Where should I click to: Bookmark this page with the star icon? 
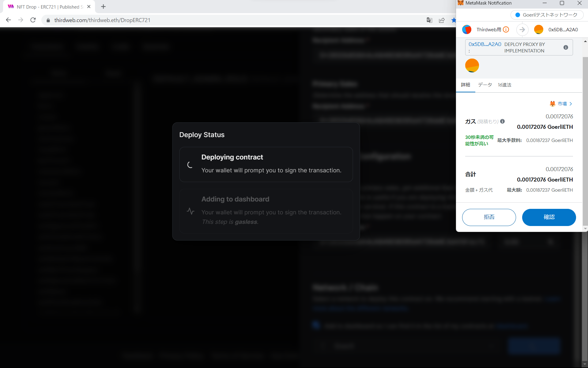[453, 20]
